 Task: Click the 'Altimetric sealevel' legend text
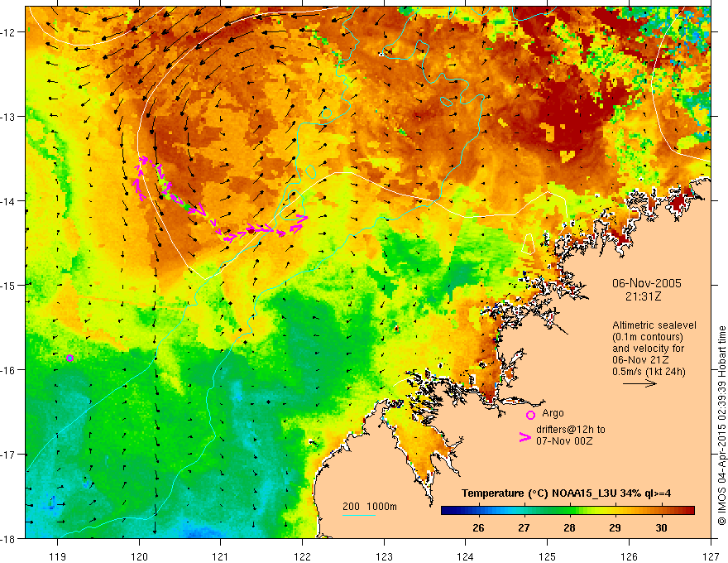[654, 325]
